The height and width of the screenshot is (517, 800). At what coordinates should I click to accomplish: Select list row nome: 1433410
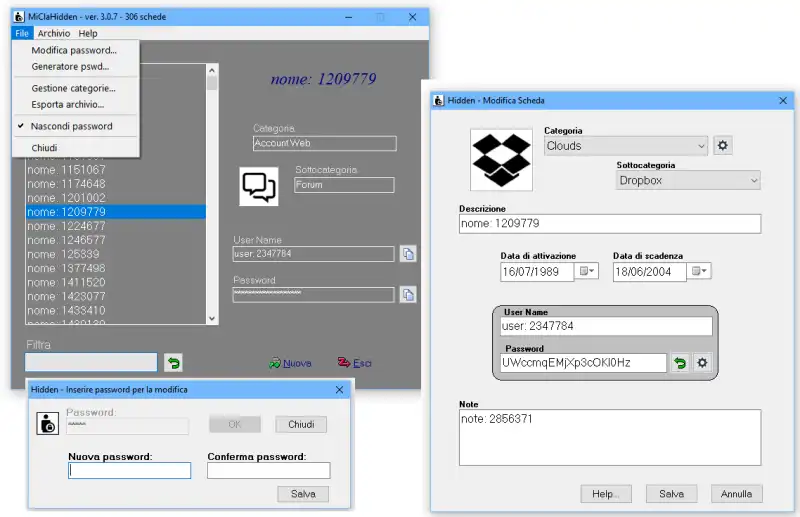(116, 310)
